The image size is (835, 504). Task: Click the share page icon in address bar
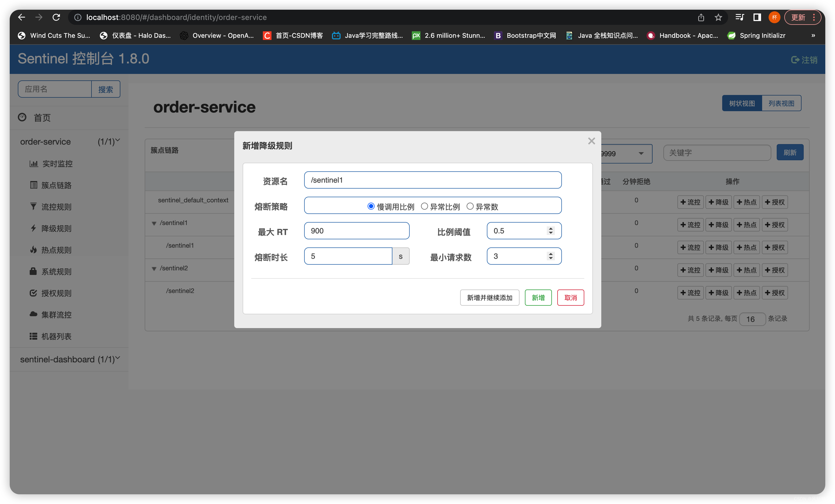click(x=701, y=17)
